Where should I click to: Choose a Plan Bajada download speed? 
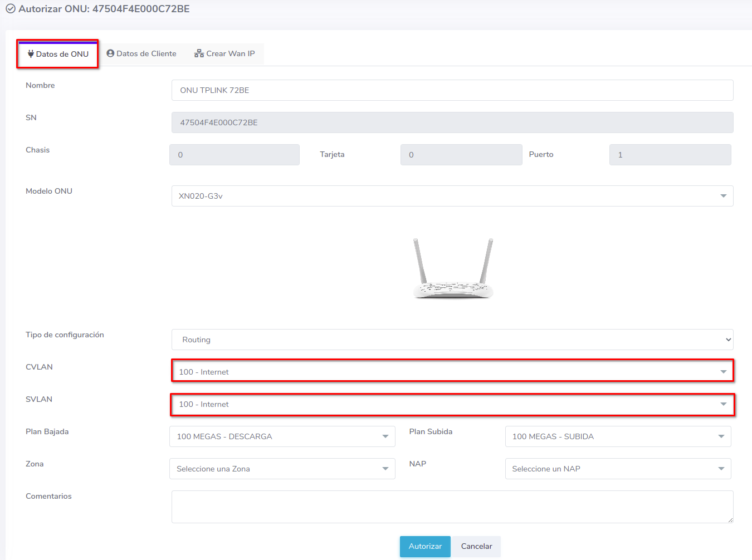click(282, 436)
